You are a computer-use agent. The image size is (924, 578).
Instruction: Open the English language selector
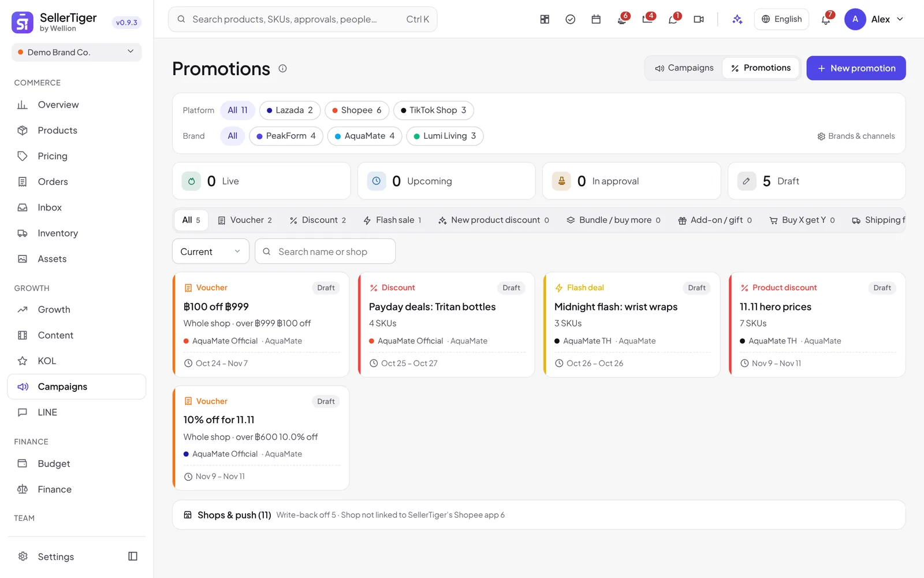pyautogui.click(x=781, y=19)
